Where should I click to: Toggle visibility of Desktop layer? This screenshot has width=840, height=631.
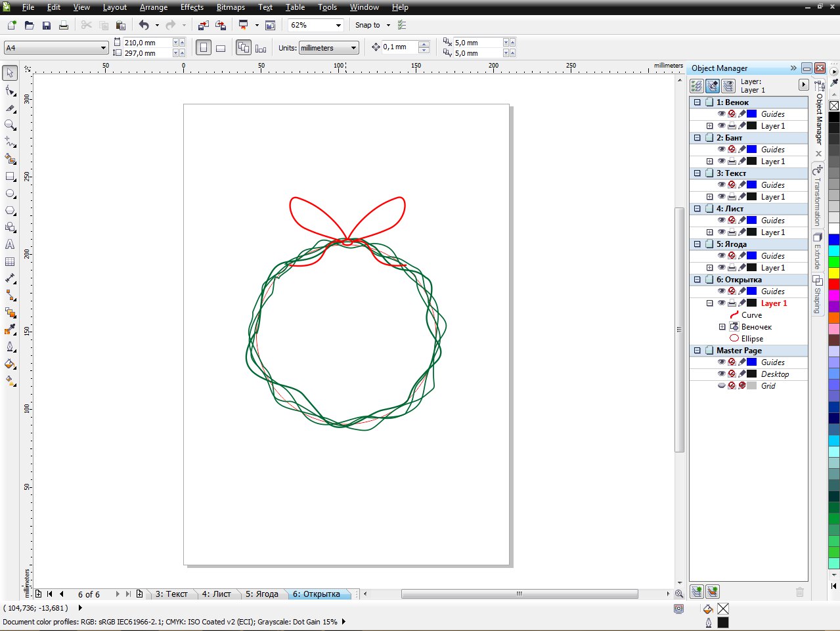click(721, 374)
